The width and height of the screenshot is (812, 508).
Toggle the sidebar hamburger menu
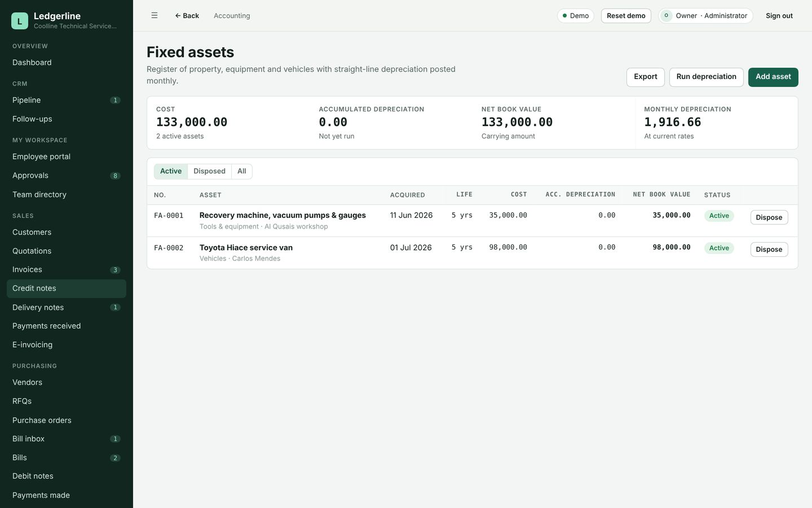(x=155, y=16)
